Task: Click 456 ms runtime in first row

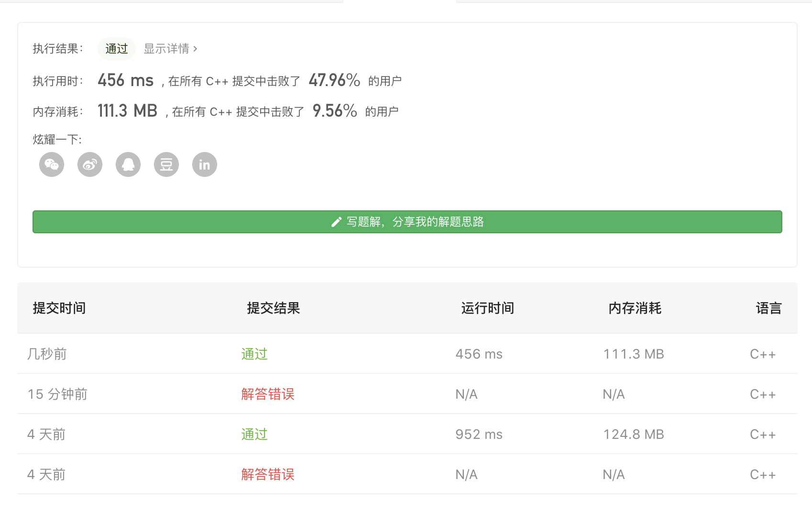Action: (479, 354)
